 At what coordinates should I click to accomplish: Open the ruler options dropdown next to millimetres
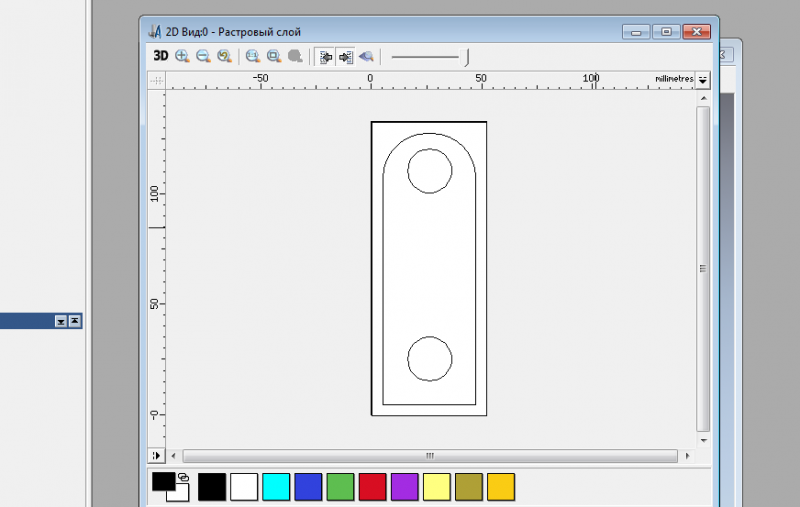point(703,80)
